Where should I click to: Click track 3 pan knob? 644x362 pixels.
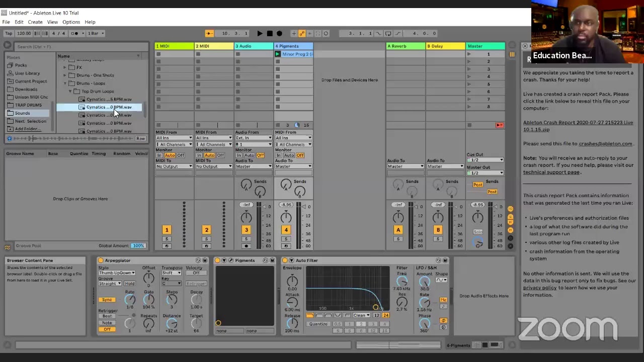coord(246,217)
